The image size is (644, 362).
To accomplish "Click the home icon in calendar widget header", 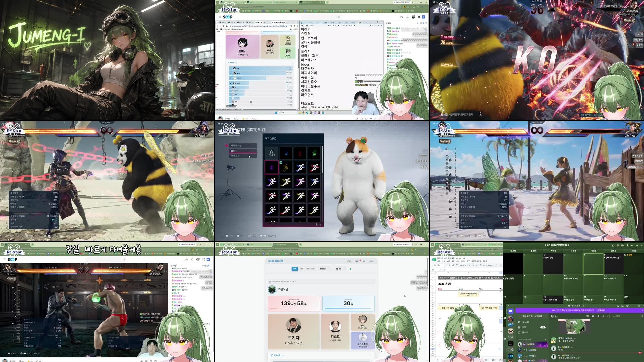I will tap(613, 245).
